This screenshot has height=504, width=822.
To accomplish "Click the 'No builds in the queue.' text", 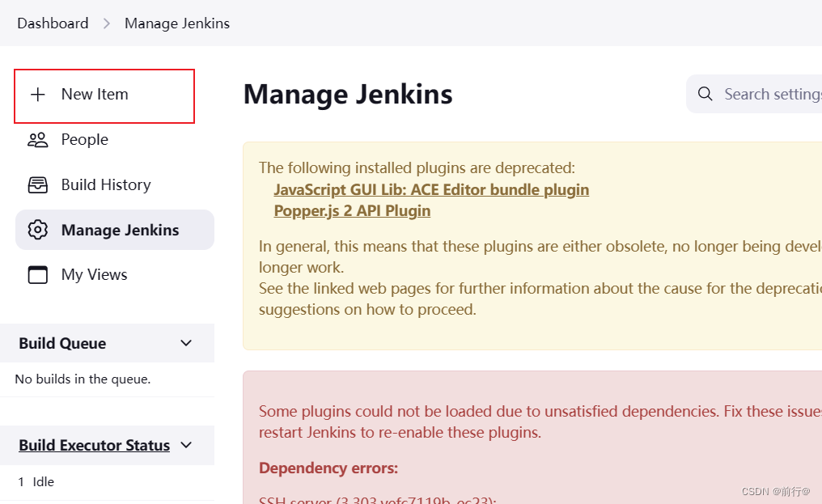I will tap(83, 379).
